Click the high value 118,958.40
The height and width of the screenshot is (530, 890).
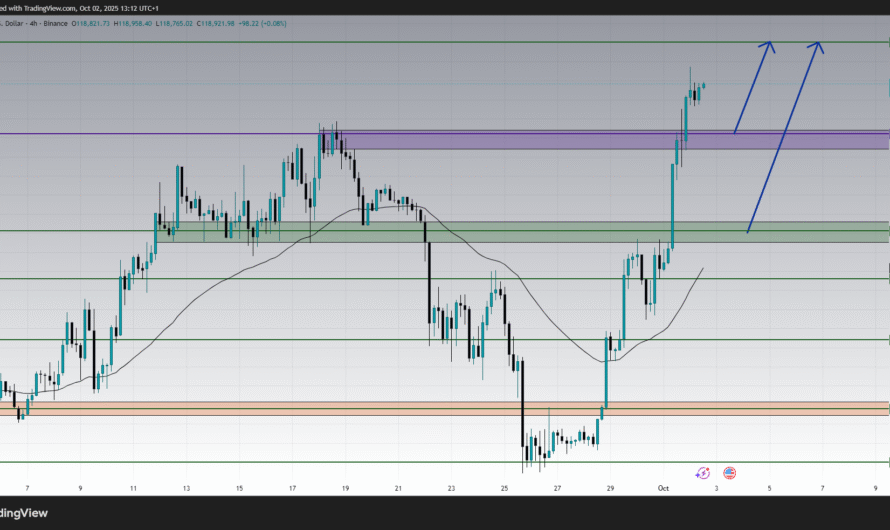(x=133, y=24)
